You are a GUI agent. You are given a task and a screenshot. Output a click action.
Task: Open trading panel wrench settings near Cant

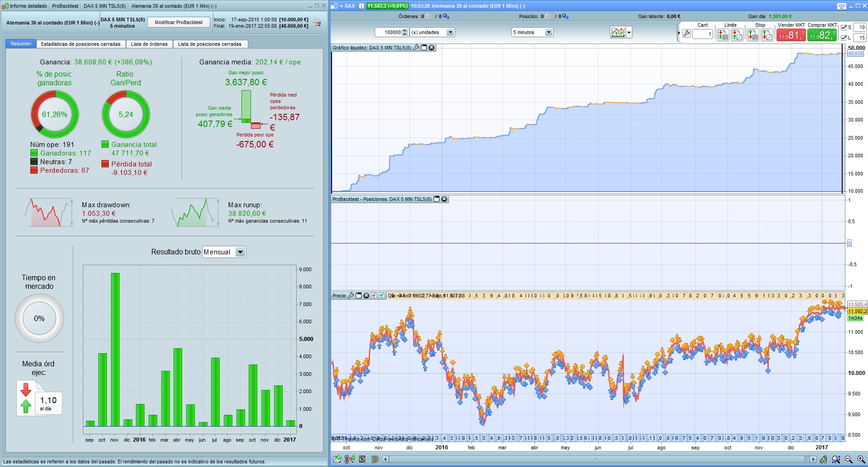coord(687,34)
